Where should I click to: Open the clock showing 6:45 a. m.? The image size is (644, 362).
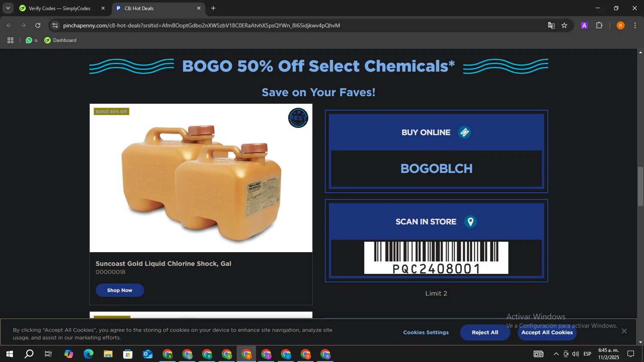click(x=609, y=354)
